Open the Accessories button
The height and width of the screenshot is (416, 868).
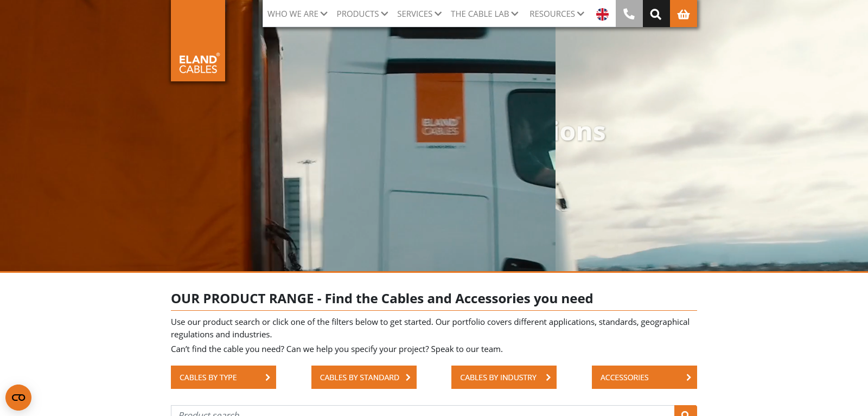coord(644,377)
